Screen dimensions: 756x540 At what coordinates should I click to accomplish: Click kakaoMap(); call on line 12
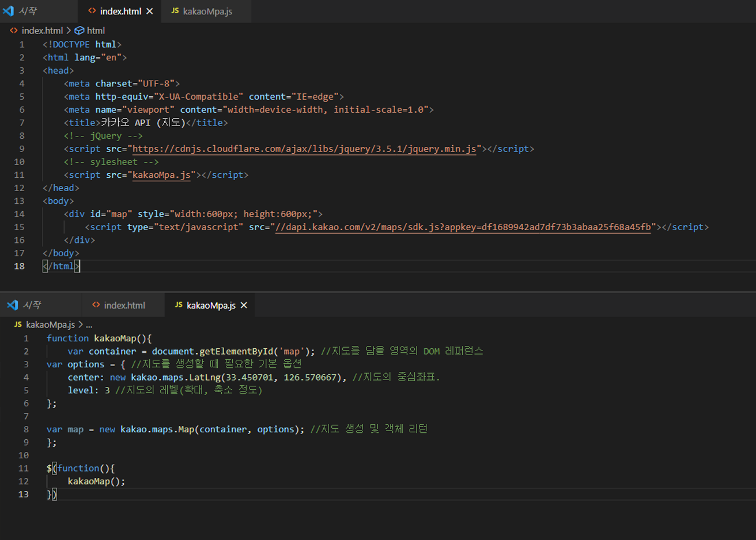click(x=96, y=481)
